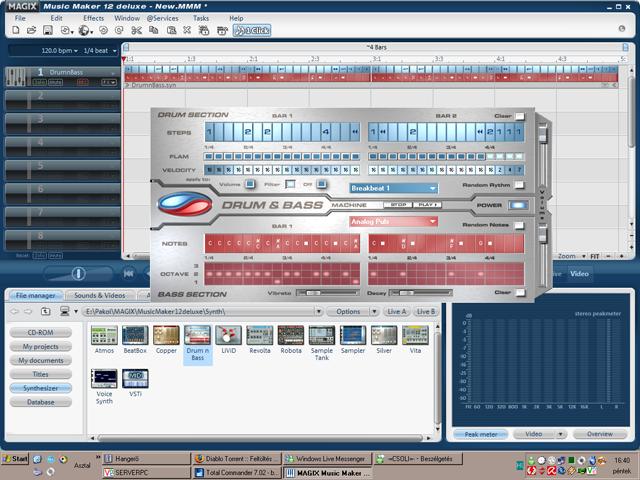Click the My projects button
The width and height of the screenshot is (640, 480).
(40, 346)
